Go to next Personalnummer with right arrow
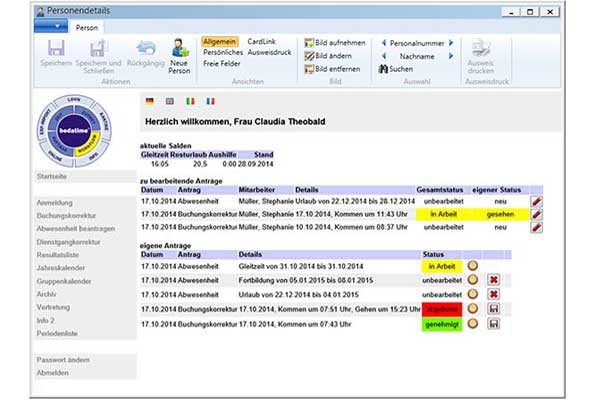The width and height of the screenshot is (600, 400). point(451,43)
